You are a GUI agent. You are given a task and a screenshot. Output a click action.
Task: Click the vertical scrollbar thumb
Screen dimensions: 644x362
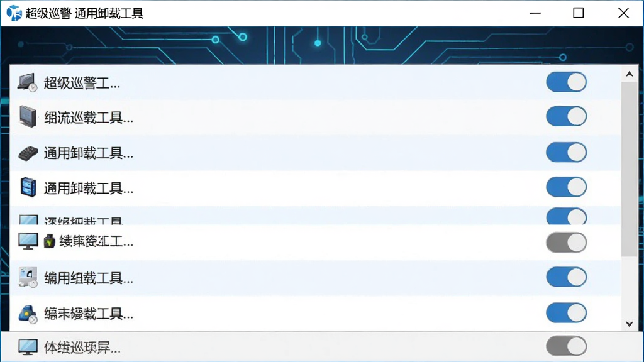[629, 169]
